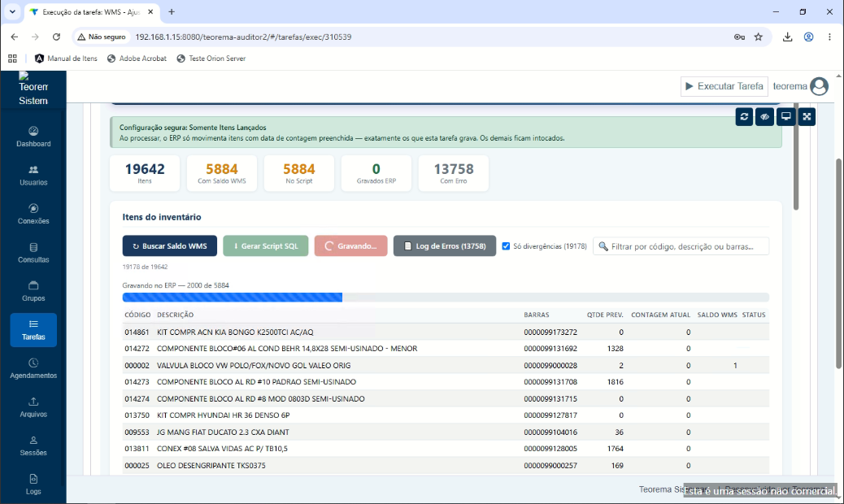844x504 pixels.
Task: Click the 5884 Com Saldo WMS card
Action: tap(222, 173)
